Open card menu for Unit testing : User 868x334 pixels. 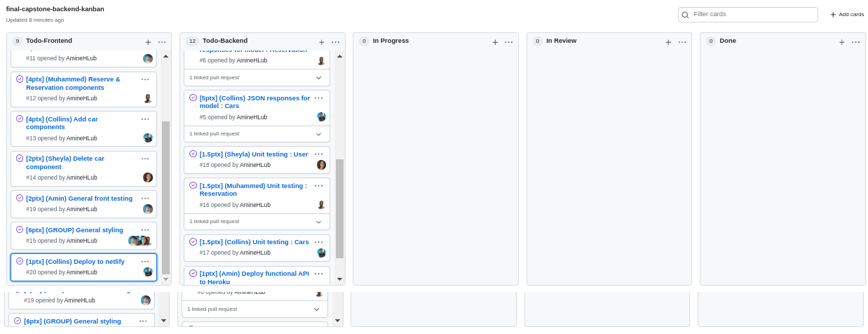318,154
